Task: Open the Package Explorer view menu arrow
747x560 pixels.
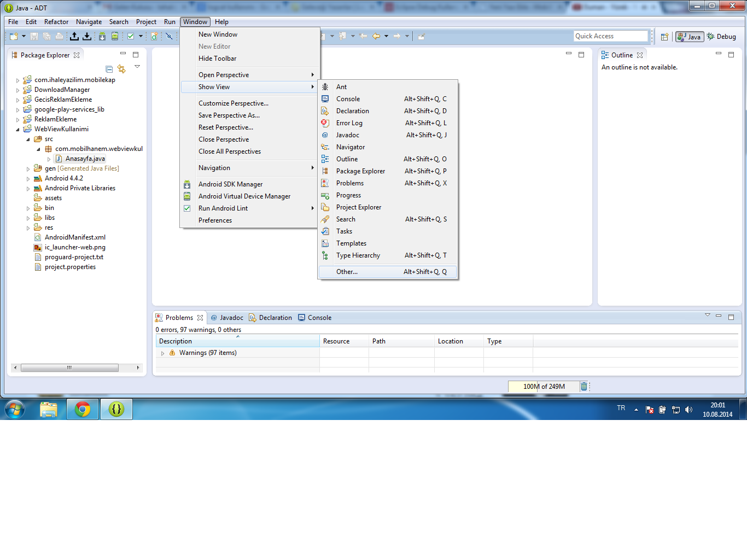Action: 137,67
